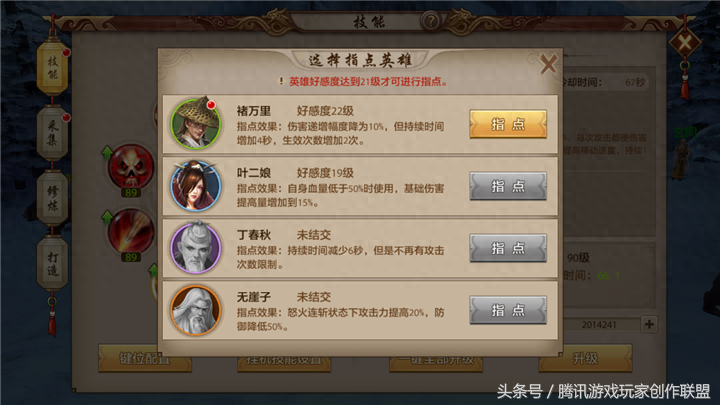Click the 叶二娘 hero portrait
The image size is (720, 405).
coord(196,186)
